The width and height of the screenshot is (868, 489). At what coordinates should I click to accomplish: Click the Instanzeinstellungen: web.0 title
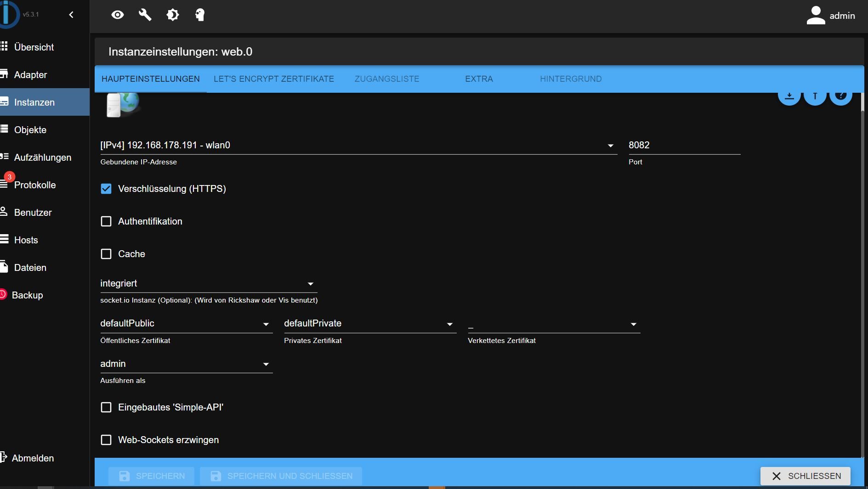[181, 52]
